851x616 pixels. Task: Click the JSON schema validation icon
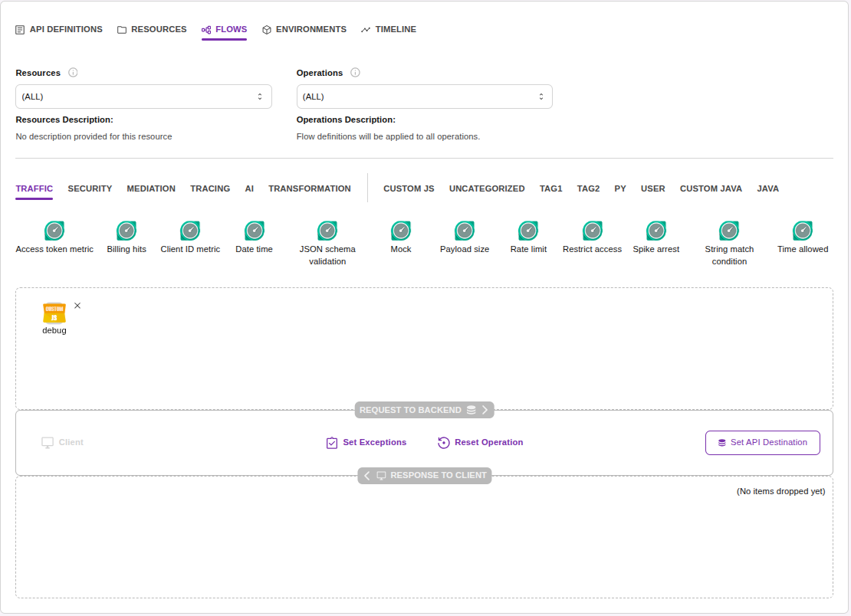click(327, 231)
